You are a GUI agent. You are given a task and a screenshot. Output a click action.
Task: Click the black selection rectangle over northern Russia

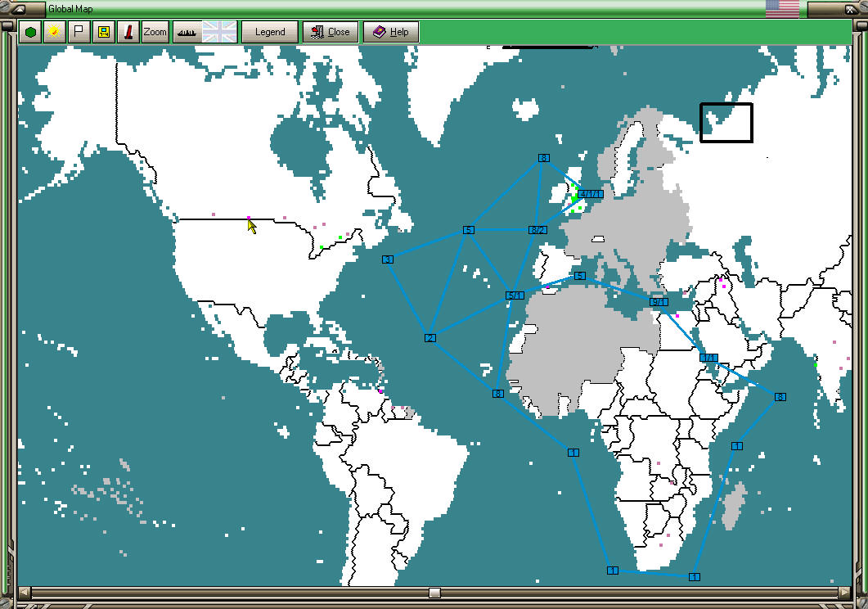[725, 123]
